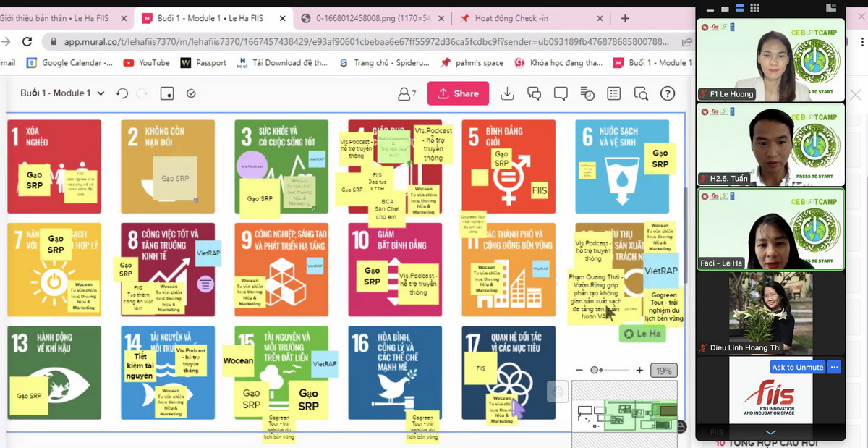Click the lock icon beside the minimap

coord(681,427)
